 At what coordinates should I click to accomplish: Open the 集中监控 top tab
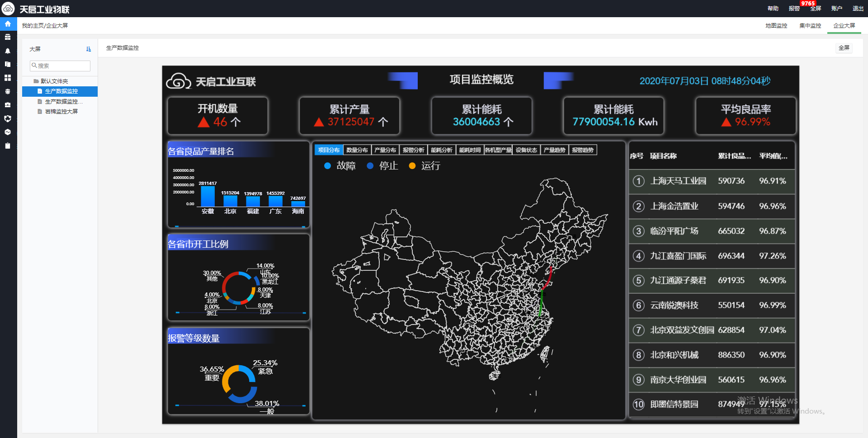click(x=810, y=26)
